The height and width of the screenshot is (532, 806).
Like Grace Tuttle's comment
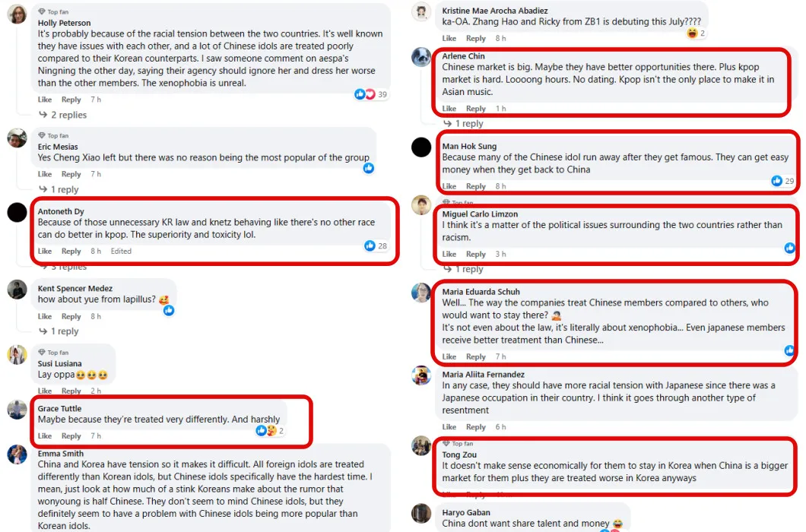[45, 436]
